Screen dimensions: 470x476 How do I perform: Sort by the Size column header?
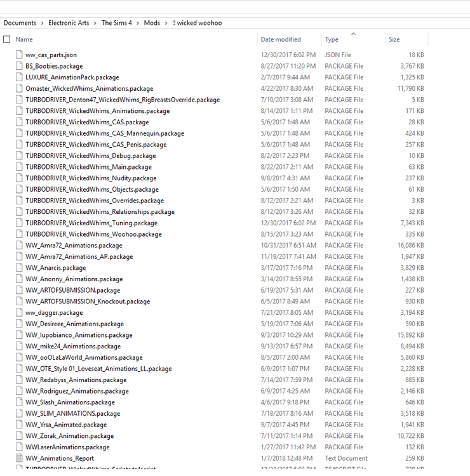(x=394, y=39)
